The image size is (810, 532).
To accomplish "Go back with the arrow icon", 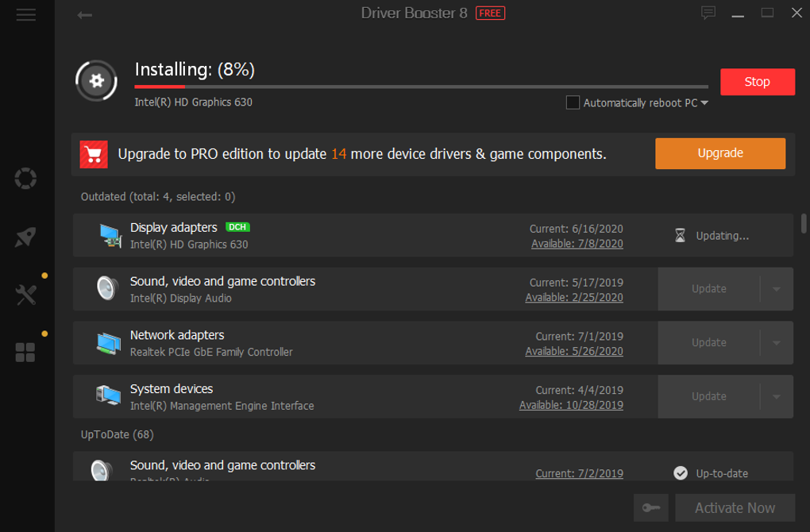I will point(85,16).
